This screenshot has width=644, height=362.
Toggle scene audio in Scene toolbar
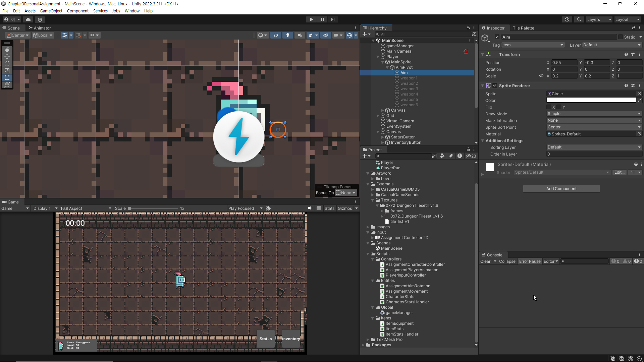[x=300, y=35]
